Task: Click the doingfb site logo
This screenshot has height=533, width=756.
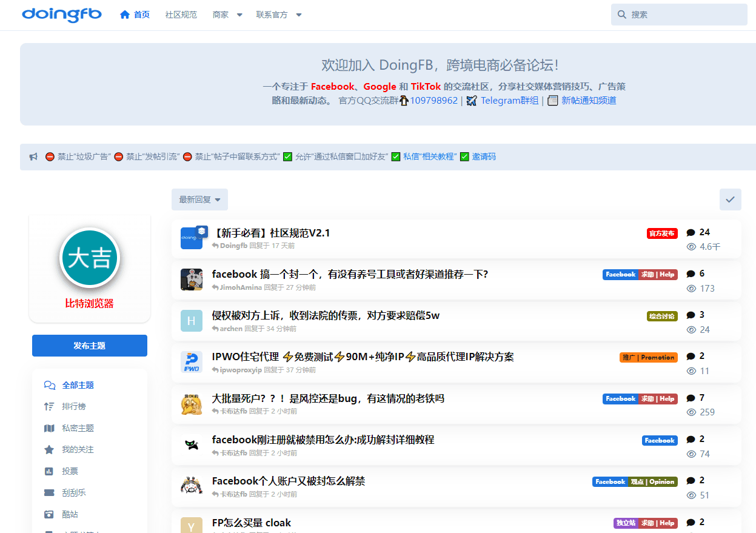Action: (62, 14)
